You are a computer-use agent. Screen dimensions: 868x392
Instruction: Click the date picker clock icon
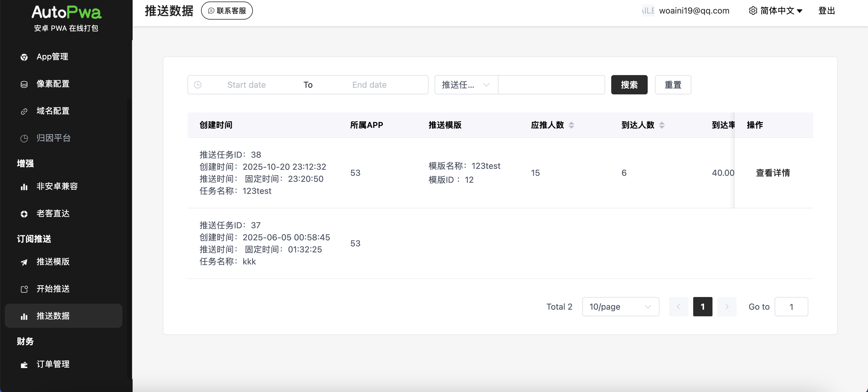[198, 85]
